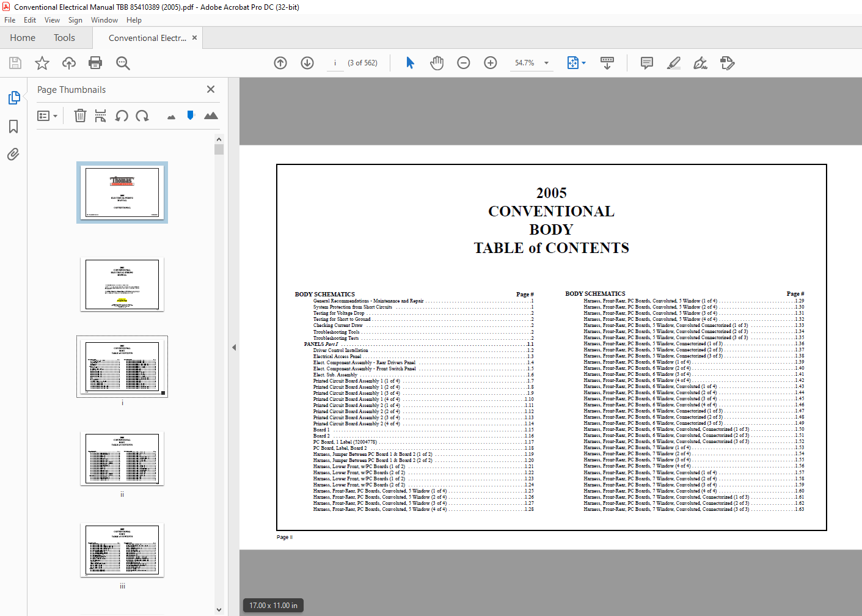This screenshot has height=616, width=862.
Task: Enlarge thumbnail size large mountain icon
Action: tap(211, 116)
